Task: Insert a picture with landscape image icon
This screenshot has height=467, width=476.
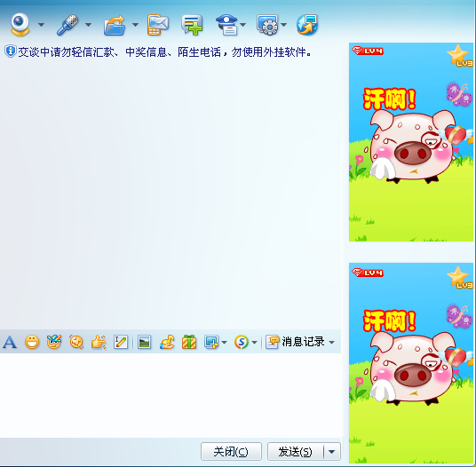Action: click(x=144, y=343)
